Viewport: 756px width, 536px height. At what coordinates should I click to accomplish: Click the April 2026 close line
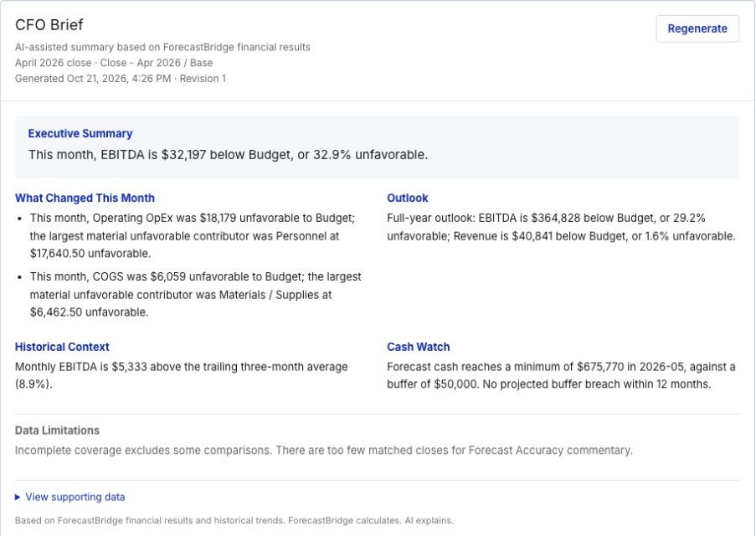click(114, 63)
